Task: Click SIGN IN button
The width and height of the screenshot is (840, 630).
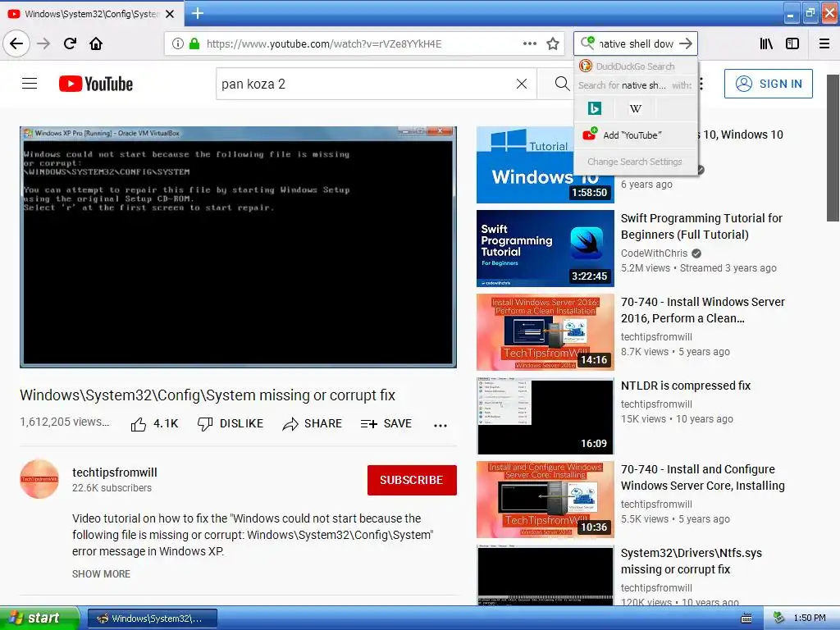Action: (768, 84)
